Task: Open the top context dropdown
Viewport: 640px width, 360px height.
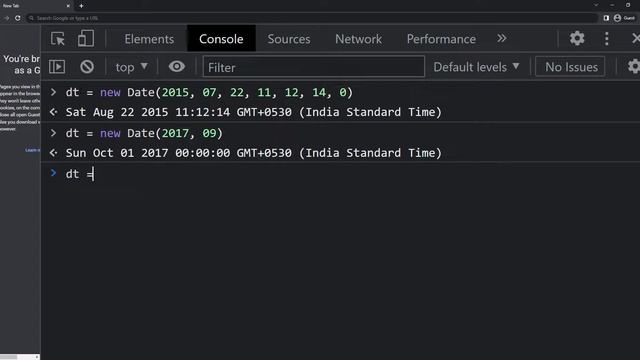Action: tap(131, 67)
